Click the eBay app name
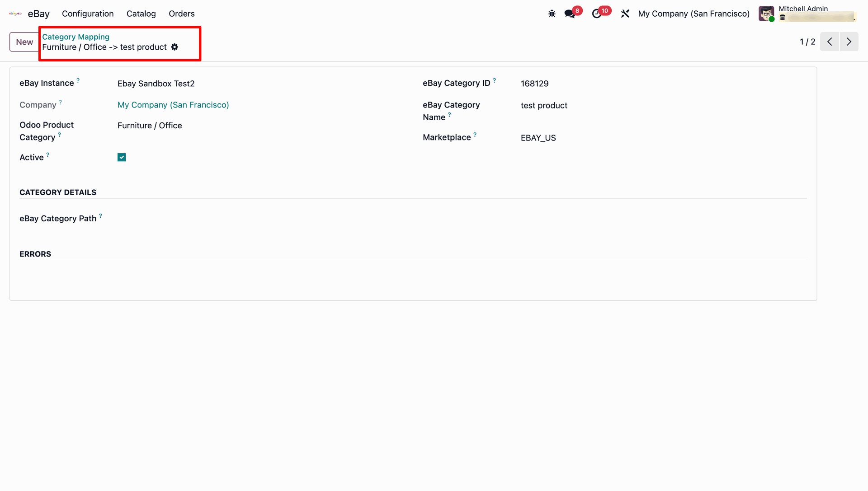The height and width of the screenshot is (491, 868). [39, 14]
